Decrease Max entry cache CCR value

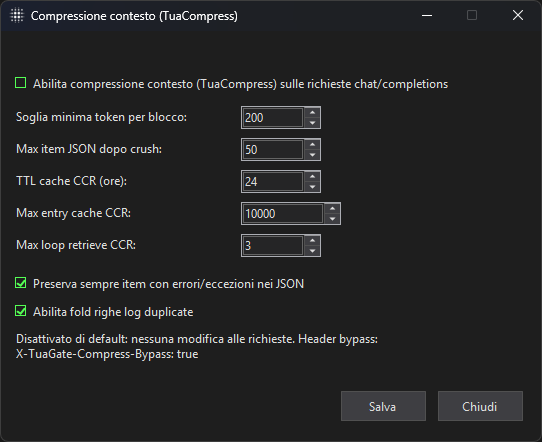[x=333, y=219]
